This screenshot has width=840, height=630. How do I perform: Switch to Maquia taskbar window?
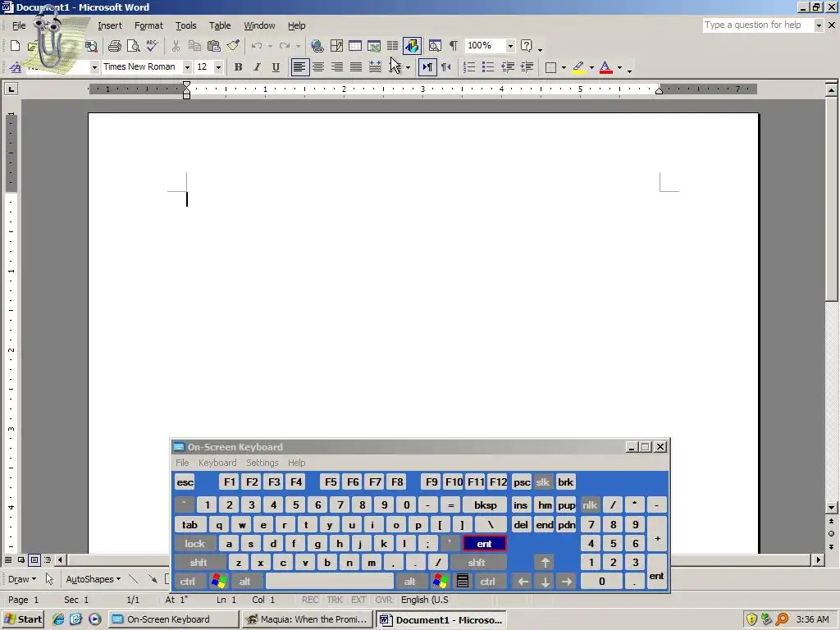click(x=307, y=619)
